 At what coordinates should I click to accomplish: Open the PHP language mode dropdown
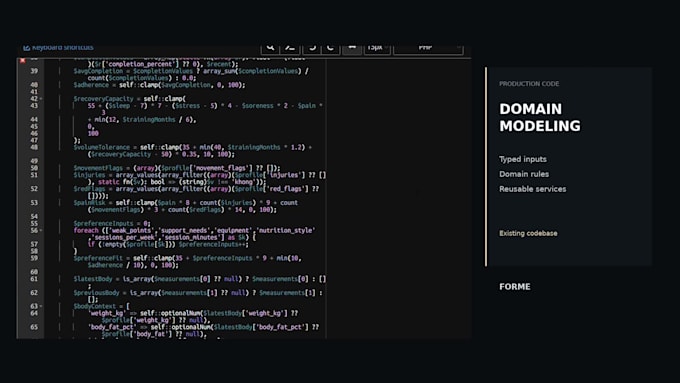pos(428,47)
